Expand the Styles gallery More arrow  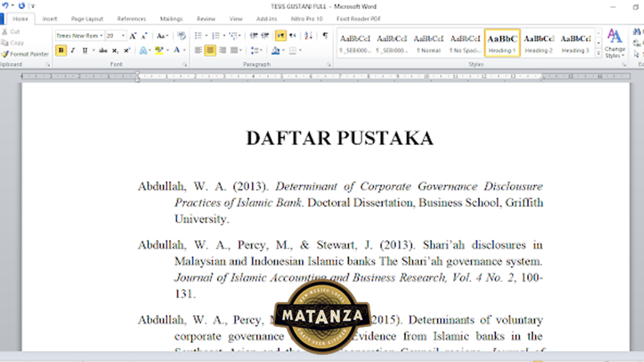[x=598, y=53]
